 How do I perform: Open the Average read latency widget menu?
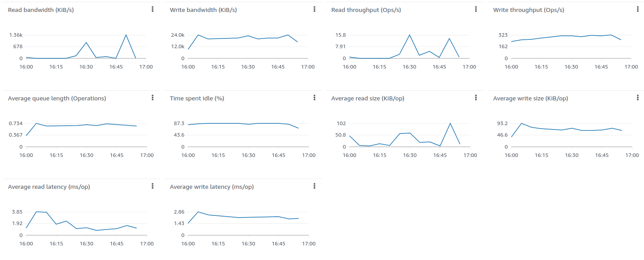click(x=153, y=186)
